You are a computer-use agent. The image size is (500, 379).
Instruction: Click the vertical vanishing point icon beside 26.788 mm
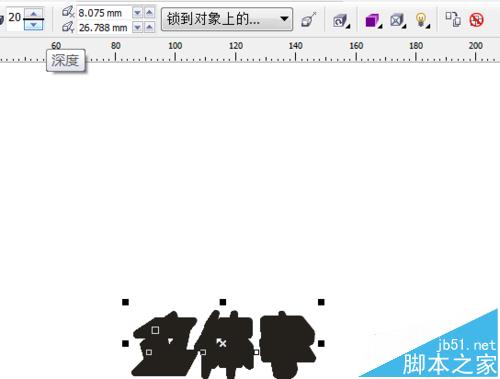pyautogui.click(x=68, y=27)
